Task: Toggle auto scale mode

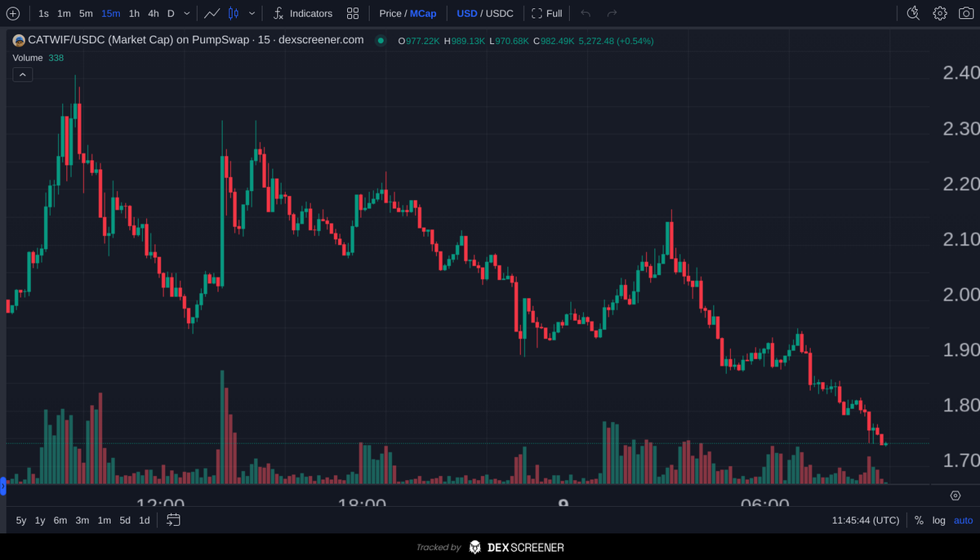Action: 964,520
